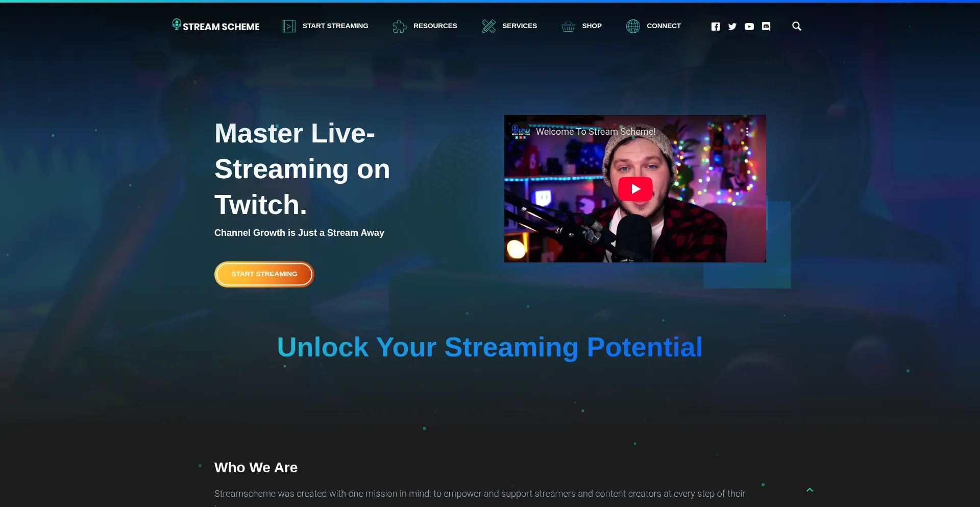This screenshot has height=507, width=980.
Task: Click the Shop basket icon
Action: tap(568, 26)
